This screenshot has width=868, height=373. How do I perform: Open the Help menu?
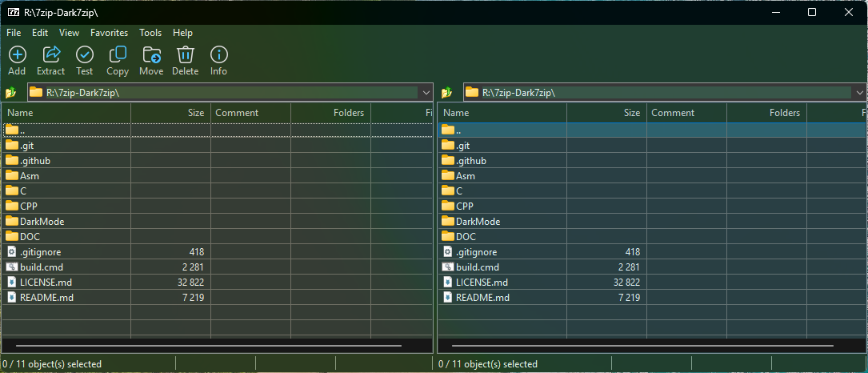tap(182, 33)
